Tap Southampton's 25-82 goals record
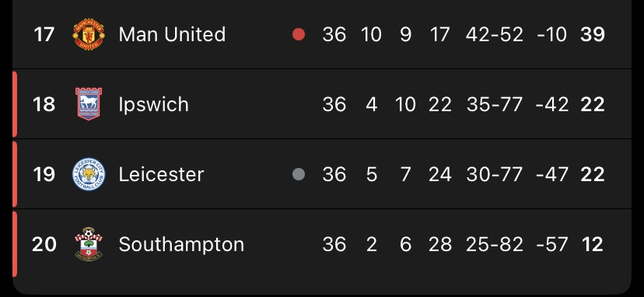 [x=495, y=244]
